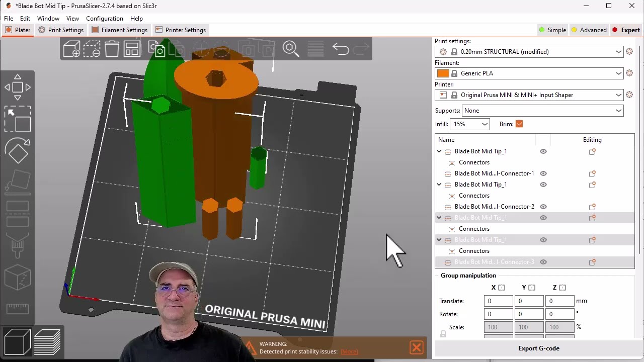
Task: Click the Delete all trash can icon
Action: (112, 49)
